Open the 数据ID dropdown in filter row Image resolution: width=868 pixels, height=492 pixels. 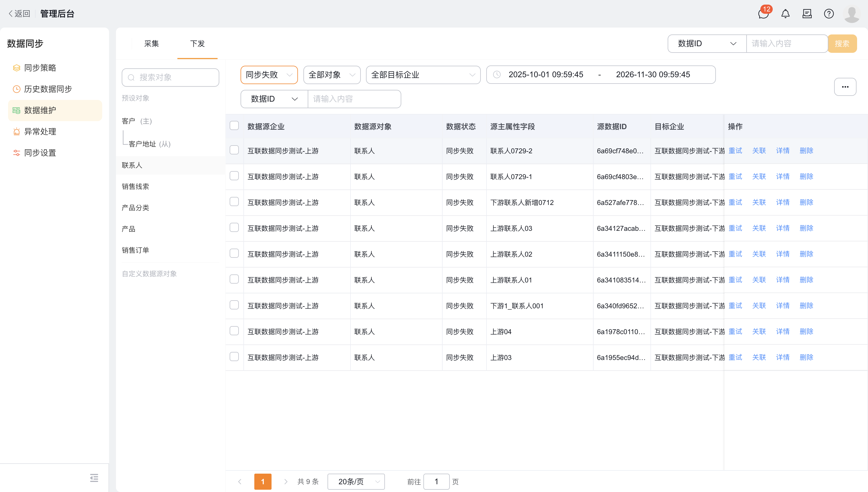(x=274, y=99)
